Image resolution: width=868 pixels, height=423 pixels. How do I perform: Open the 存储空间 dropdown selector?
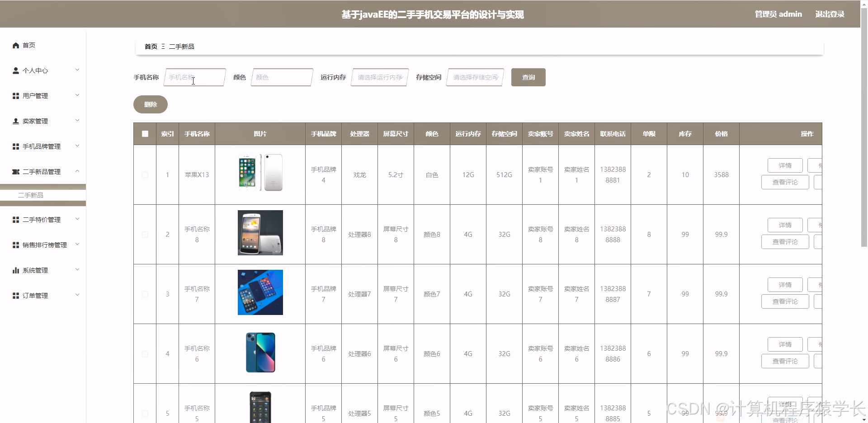pos(475,77)
